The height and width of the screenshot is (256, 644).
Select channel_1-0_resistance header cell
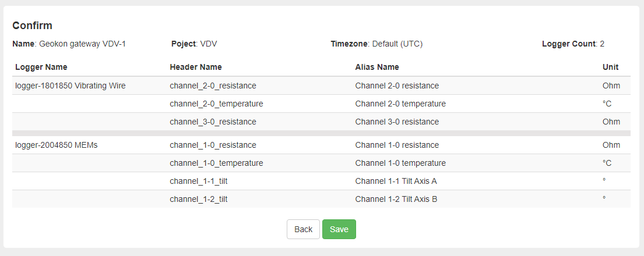point(213,145)
